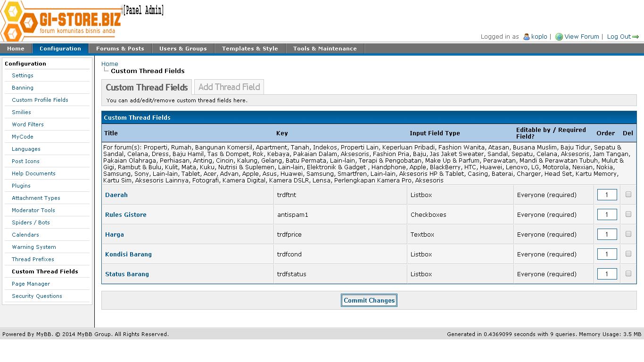Open Thread Prefixes in the sidebar

33,259
